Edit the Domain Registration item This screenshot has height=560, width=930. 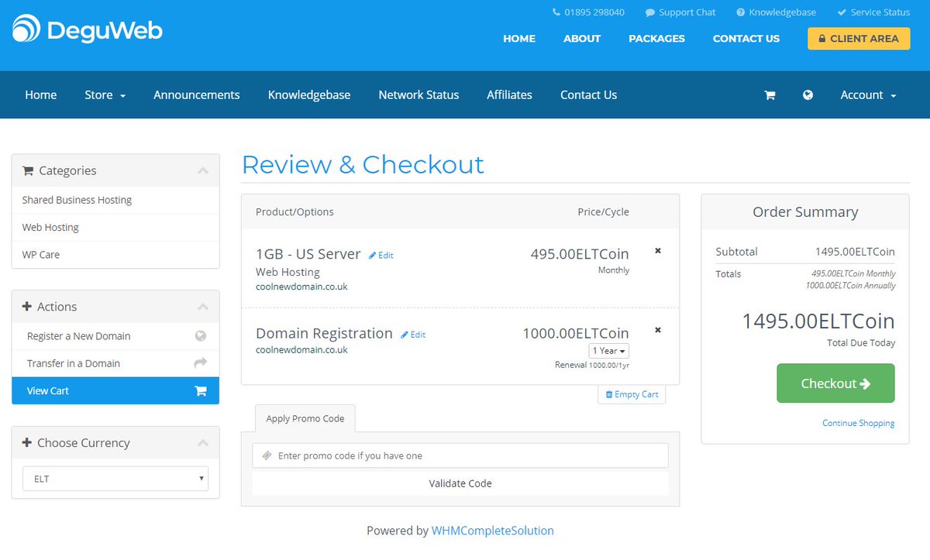click(x=413, y=335)
